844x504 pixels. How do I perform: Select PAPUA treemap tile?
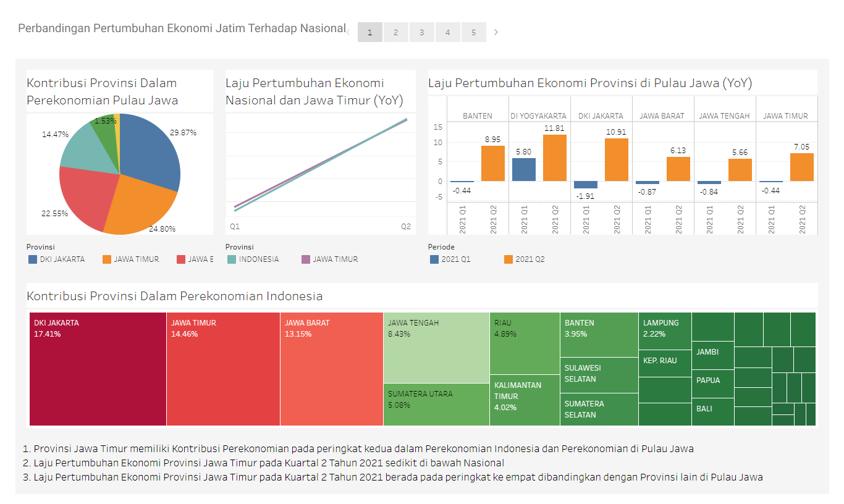(713, 384)
